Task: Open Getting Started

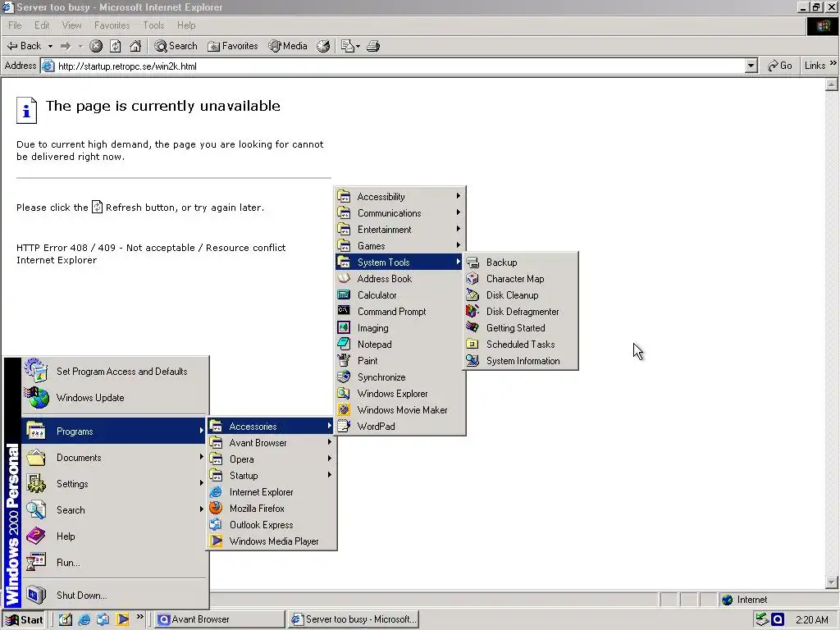Action: 521,328
